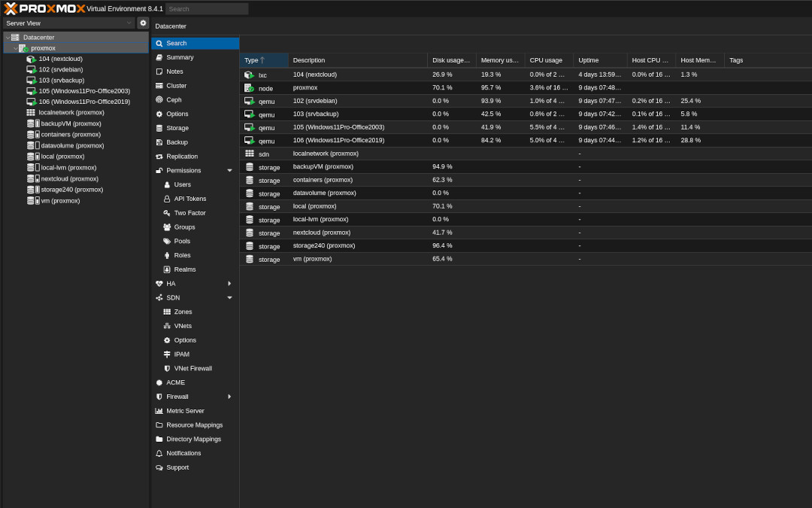Click the nextcloud container icon in tree
Screen dimensions: 812x508
click(x=31, y=59)
